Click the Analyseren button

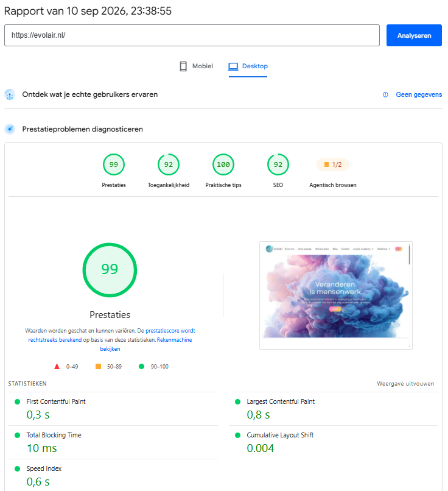(413, 35)
